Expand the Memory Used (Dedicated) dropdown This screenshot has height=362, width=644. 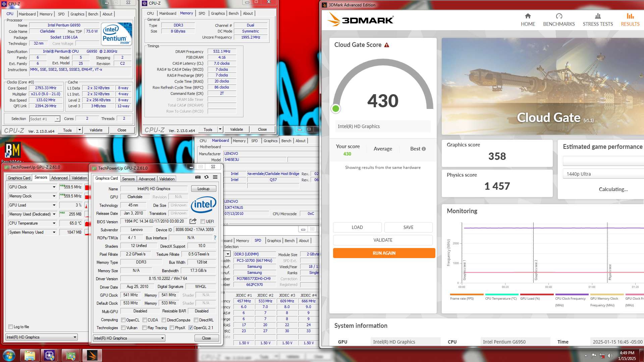(x=54, y=214)
